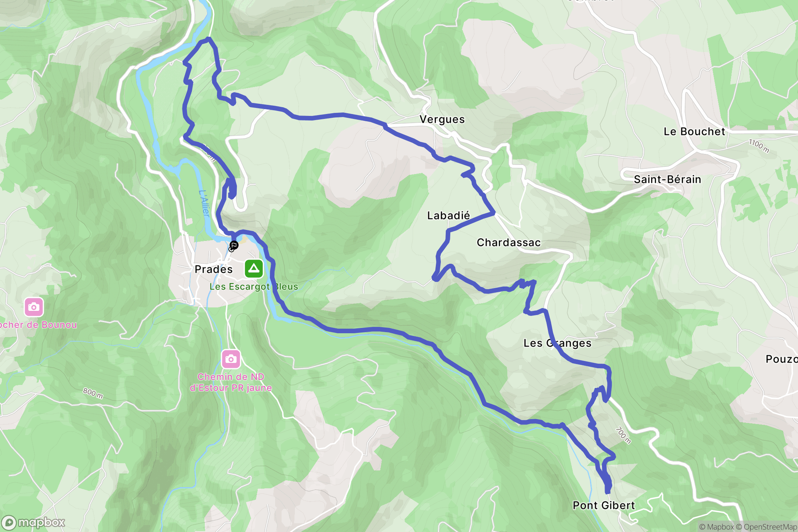Select the Les Escargot Bleus campsite label
This screenshot has width=798, height=532.
click(254, 287)
